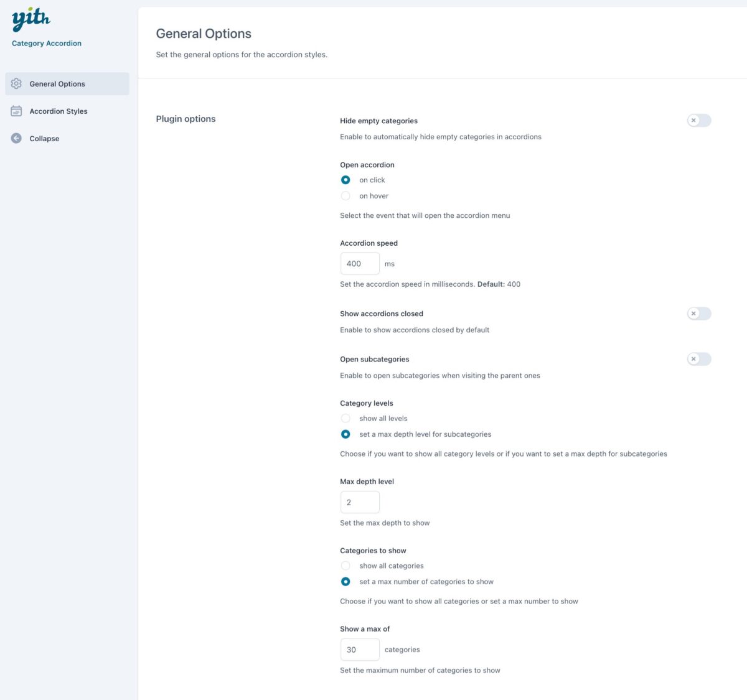The height and width of the screenshot is (700, 747).
Task: Toggle the Open subcategories switch
Action: 698,359
